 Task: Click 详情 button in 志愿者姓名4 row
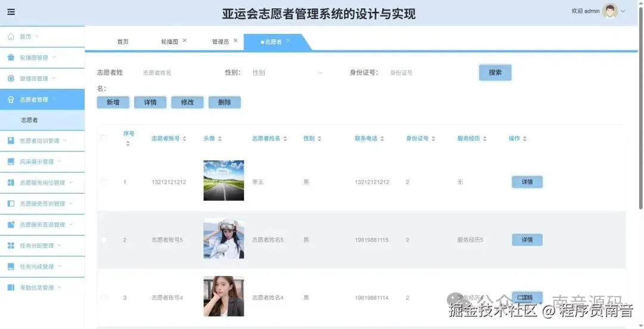click(527, 297)
